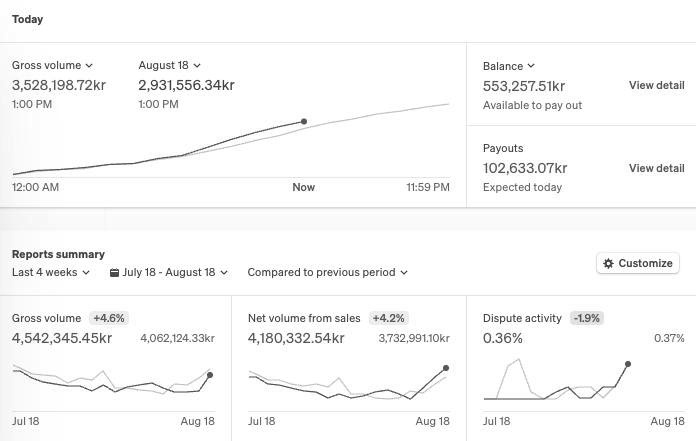696x441 pixels.
Task: Open the August 18 comparison date dropdown
Action: coord(170,65)
